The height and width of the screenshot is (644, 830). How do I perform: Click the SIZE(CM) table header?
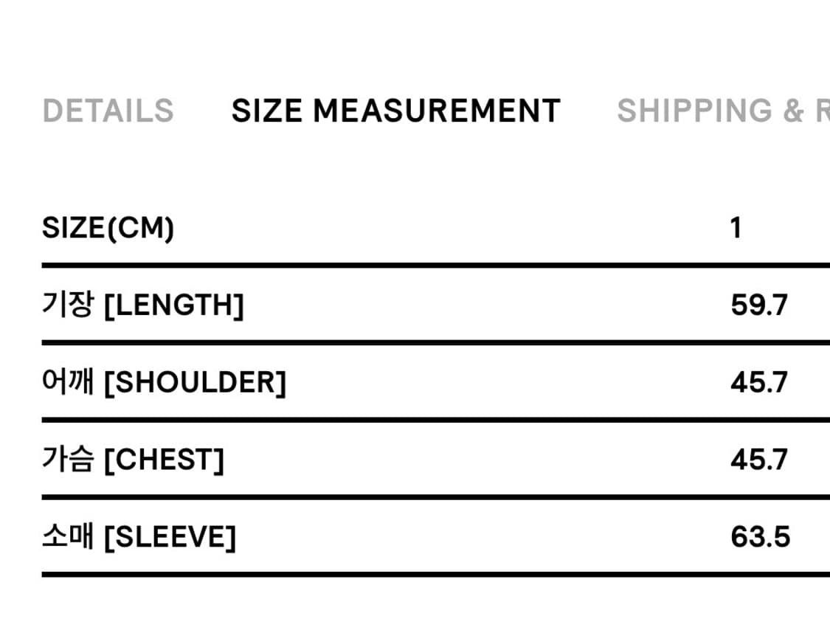click(108, 229)
